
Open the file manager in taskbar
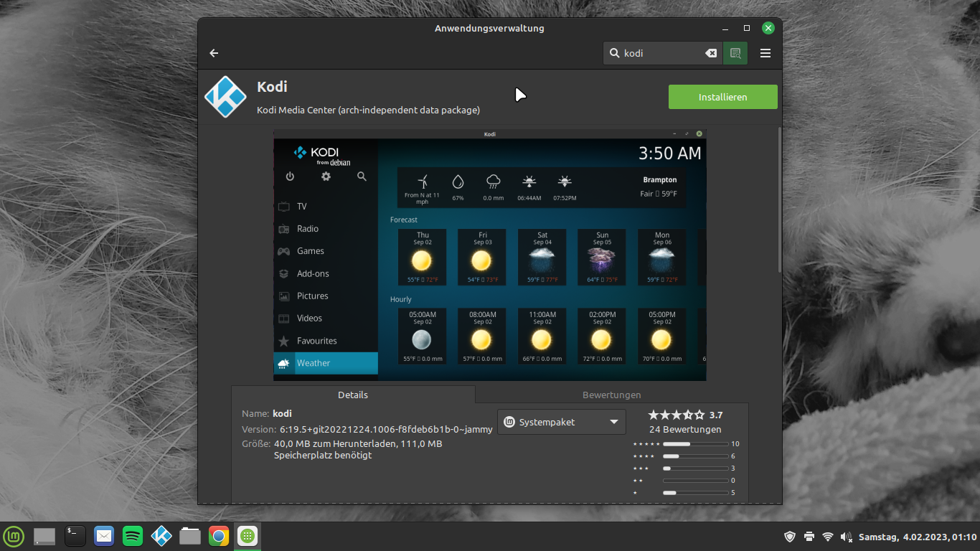point(190,536)
